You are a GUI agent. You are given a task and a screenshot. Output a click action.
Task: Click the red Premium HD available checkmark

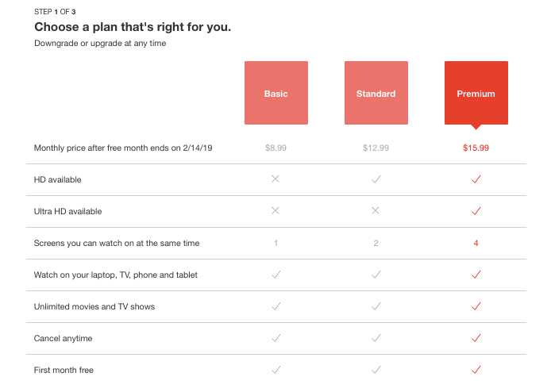tap(476, 179)
